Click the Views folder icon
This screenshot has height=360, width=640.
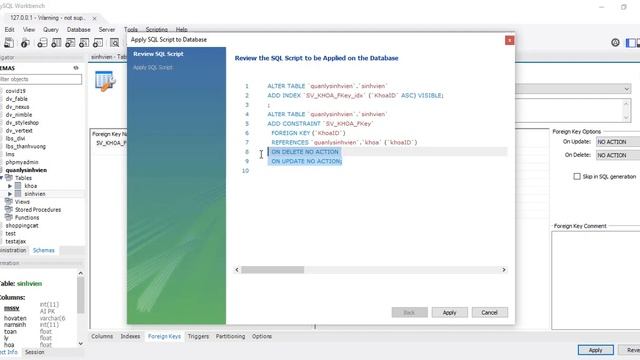point(9,202)
